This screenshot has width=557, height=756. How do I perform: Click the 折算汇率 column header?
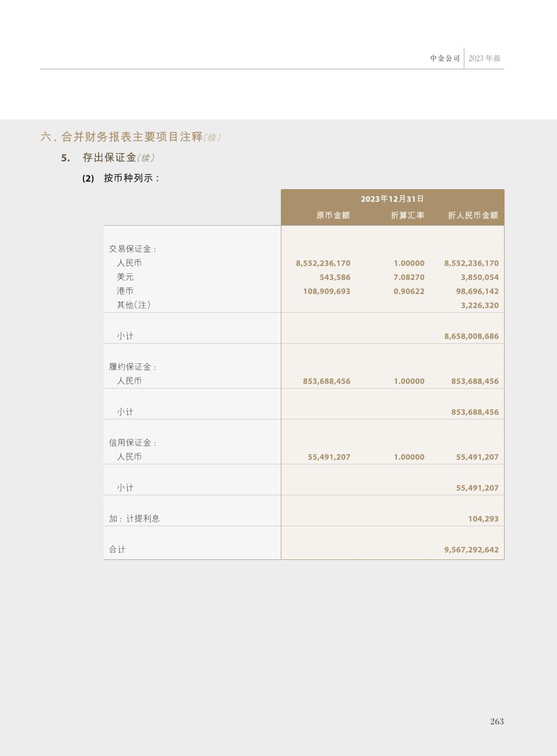(x=407, y=215)
